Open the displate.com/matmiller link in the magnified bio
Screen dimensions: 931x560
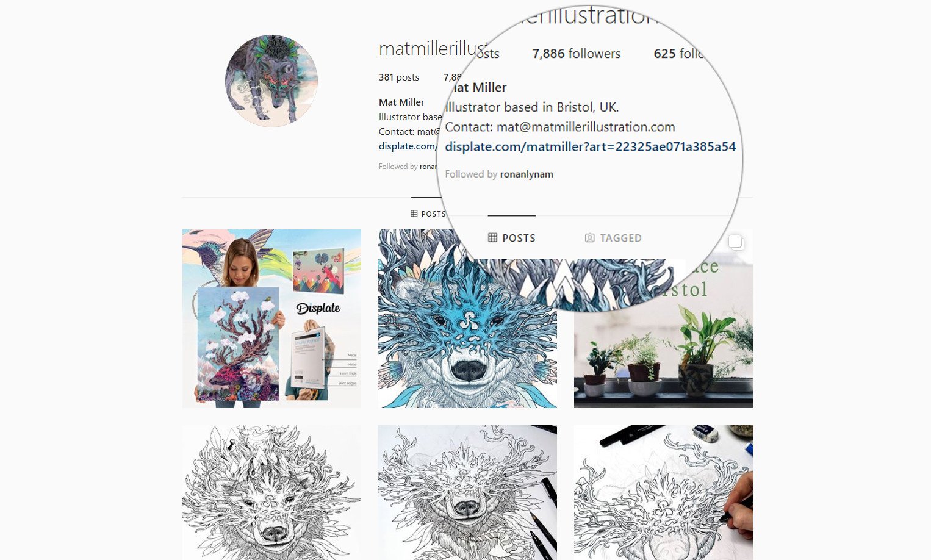[591, 146]
